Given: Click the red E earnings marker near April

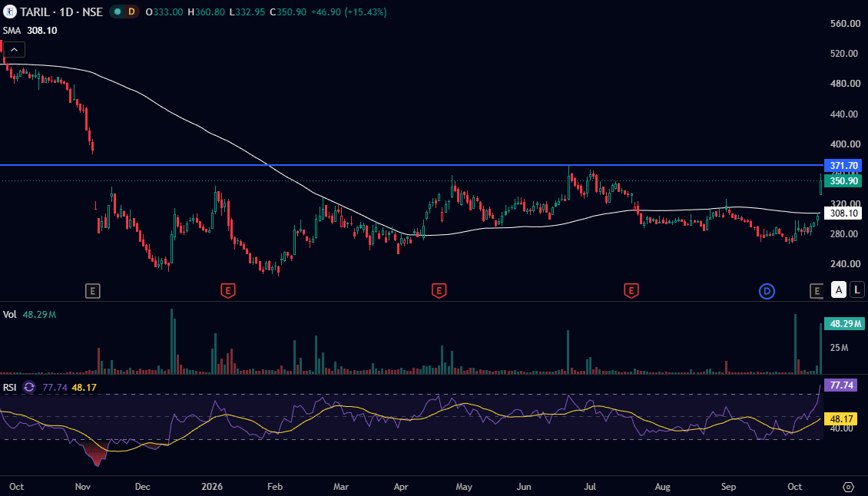Looking at the screenshot, I should 439,291.
